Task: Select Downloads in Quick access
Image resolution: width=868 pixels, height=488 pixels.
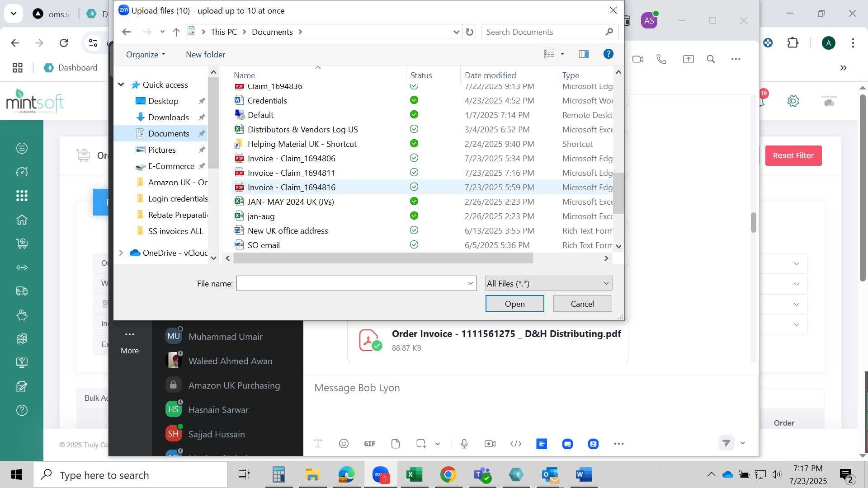Action: (169, 117)
